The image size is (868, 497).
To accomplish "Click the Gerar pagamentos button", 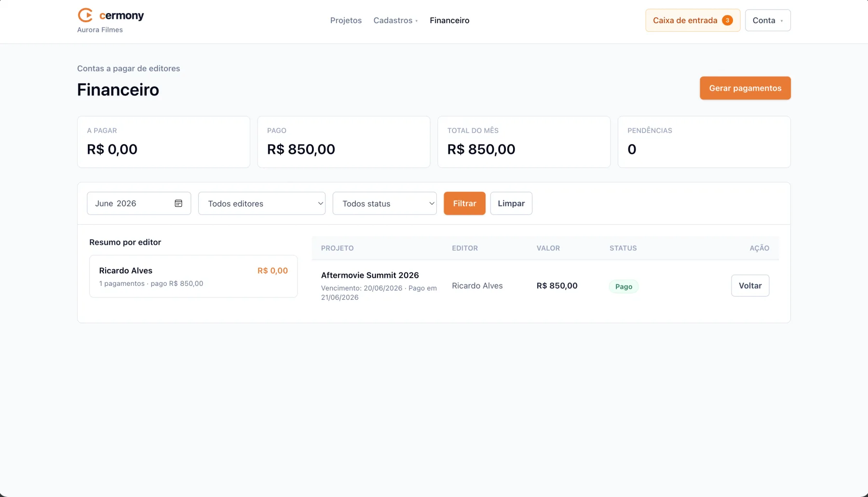I will 745,88.
